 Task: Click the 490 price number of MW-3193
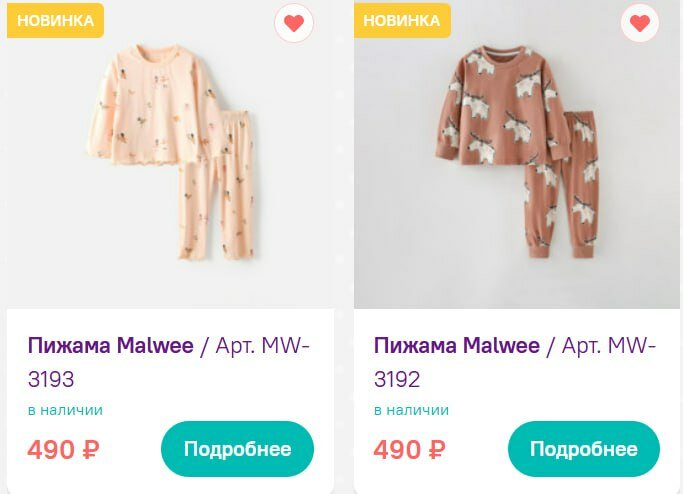click(x=51, y=450)
